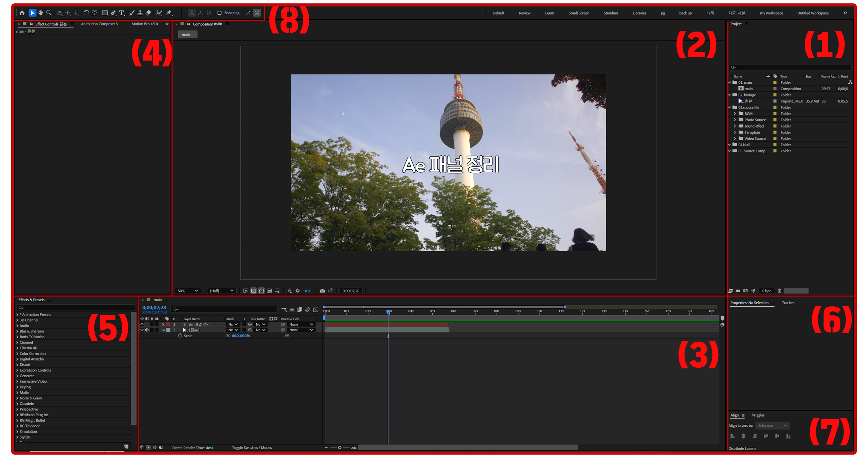Enable the Snapping checkbox

pos(219,13)
